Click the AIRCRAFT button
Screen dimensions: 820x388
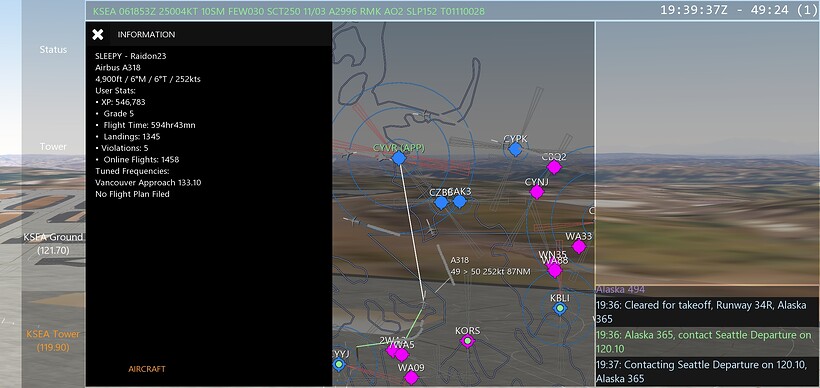pos(147,369)
